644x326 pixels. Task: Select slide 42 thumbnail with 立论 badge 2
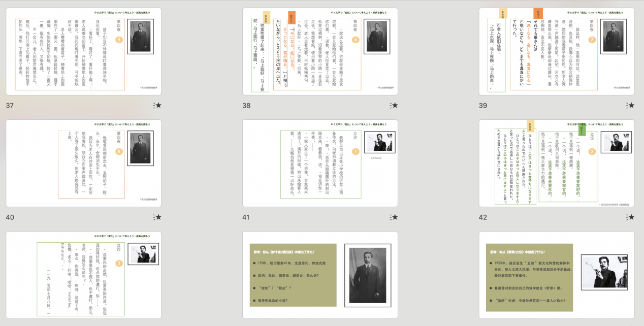click(557, 163)
